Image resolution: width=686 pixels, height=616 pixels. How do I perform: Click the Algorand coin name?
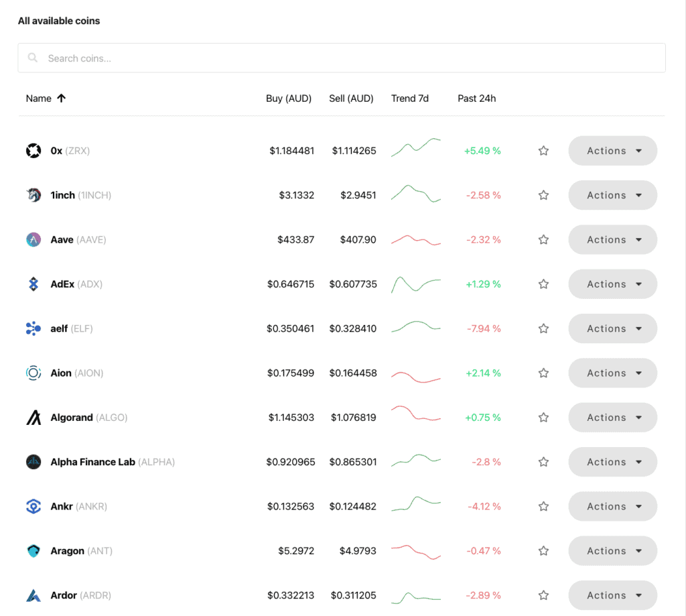(72, 417)
